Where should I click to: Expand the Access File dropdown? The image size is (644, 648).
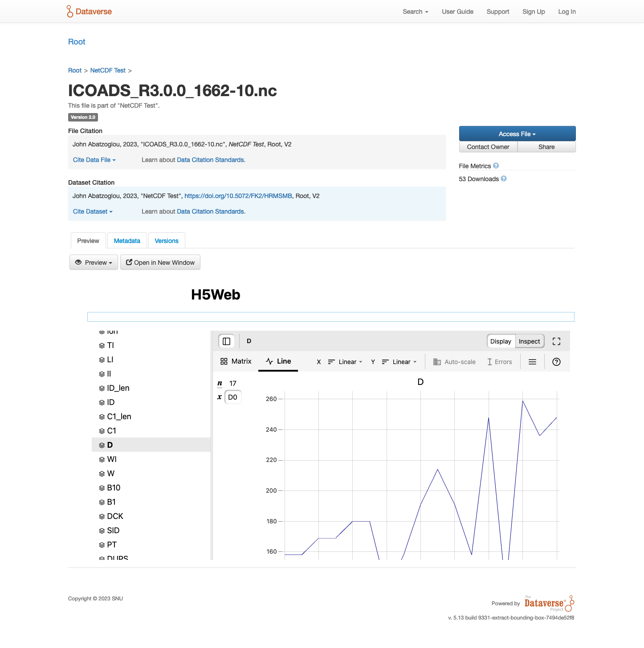[x=517, y=134]
